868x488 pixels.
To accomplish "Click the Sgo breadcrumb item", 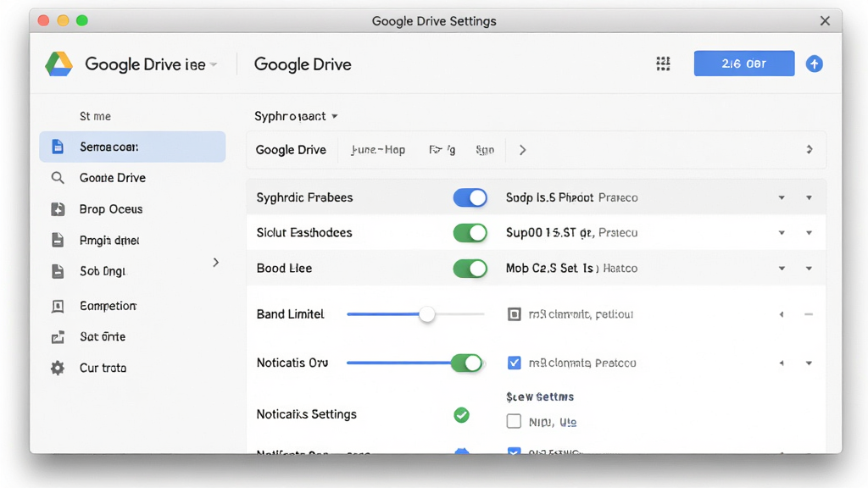I will [484, 150].
